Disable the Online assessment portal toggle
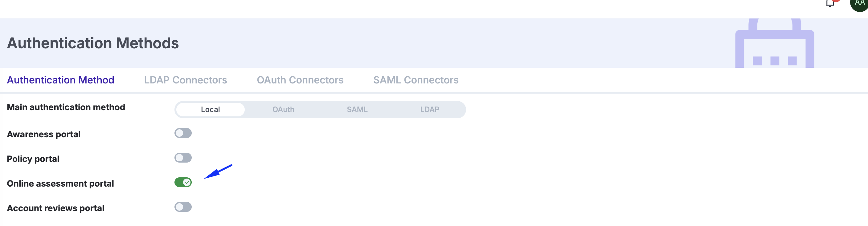This screenshot has width=868, height=226. (183, 182)
